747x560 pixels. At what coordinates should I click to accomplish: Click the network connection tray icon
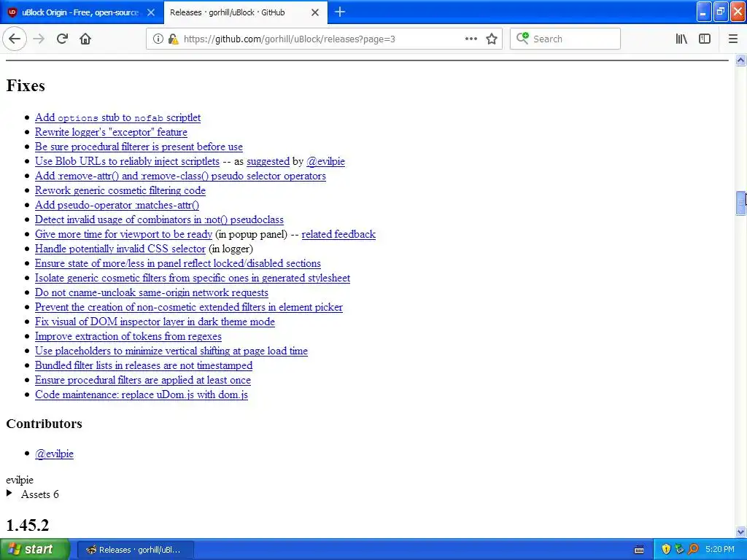(679, 549)
